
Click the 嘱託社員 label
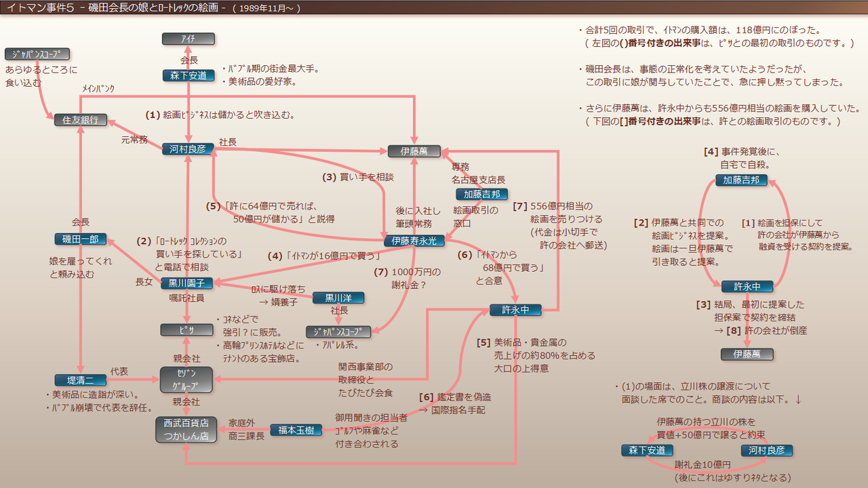pyautogui.click(x=187, y=297)
